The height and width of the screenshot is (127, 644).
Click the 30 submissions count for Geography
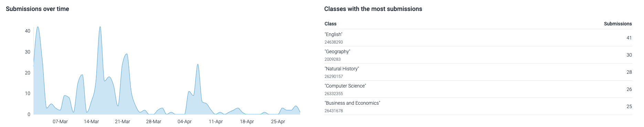[629, 55]
